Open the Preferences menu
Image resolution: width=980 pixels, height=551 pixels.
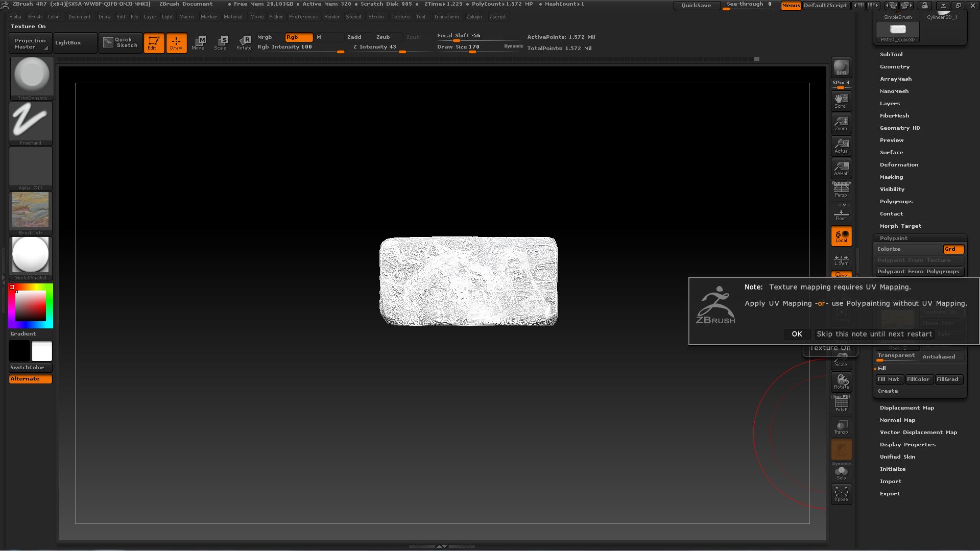pyautogui.click(x=303, y=17)
